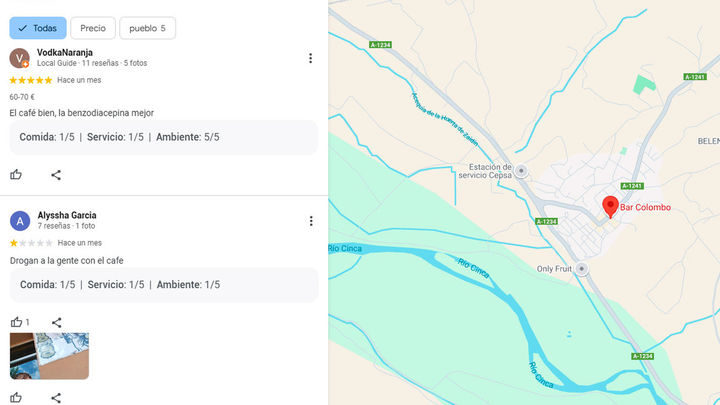This screenshot has width=720, height=405.
Task: Select the Estación de servicio Cepsa marker
Action: click(521, 171)
